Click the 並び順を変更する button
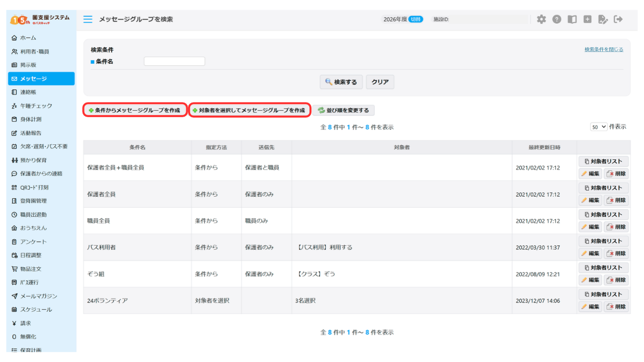The image size is (644, 362). pos(344,110)
